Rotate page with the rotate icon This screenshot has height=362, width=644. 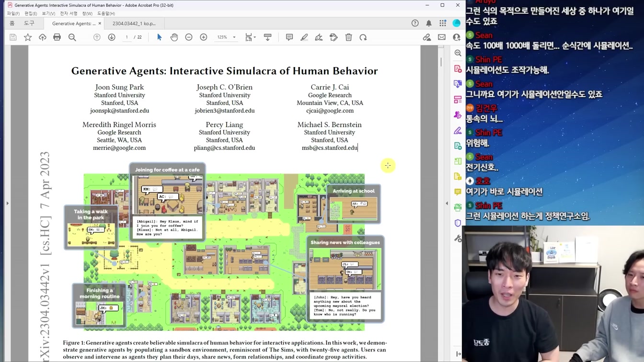pyautogui.click(x=363, y=37)
